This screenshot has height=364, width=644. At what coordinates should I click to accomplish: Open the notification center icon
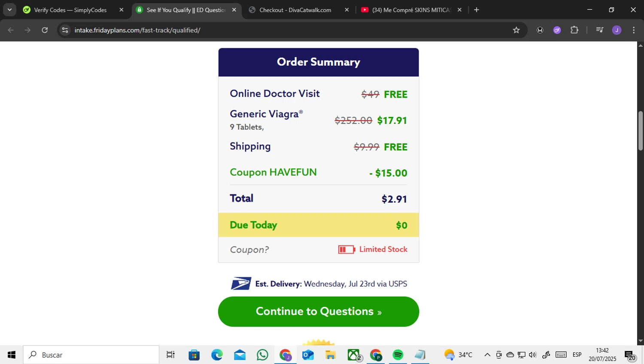click(630, 355)
